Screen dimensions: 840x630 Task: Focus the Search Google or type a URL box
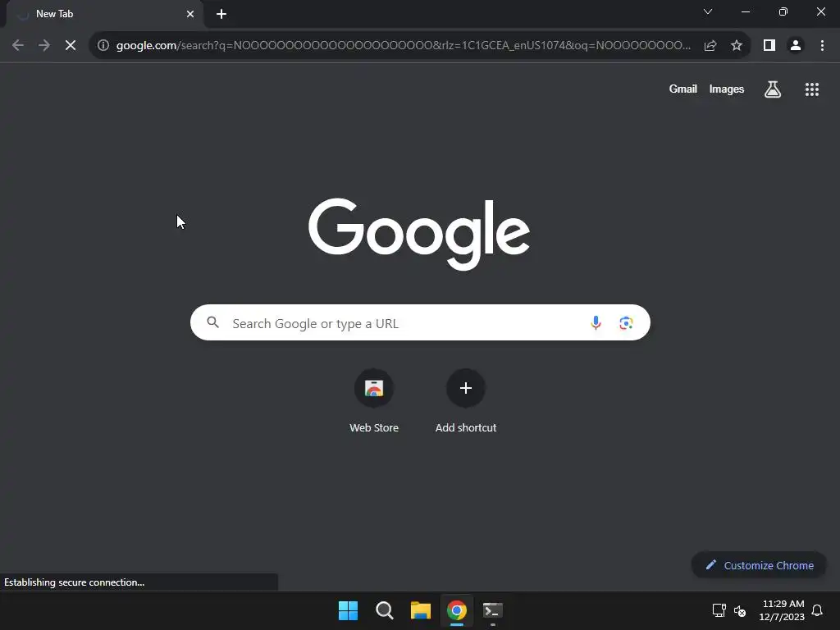[x=420, y=322]
